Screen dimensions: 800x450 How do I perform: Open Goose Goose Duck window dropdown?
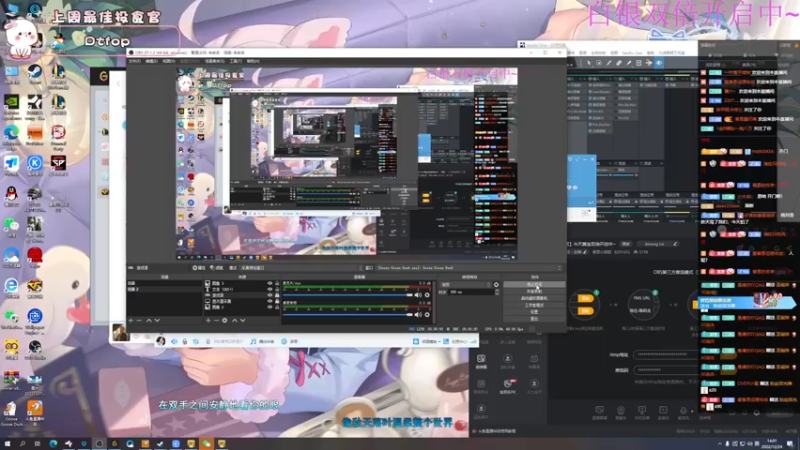pos(469,268)
